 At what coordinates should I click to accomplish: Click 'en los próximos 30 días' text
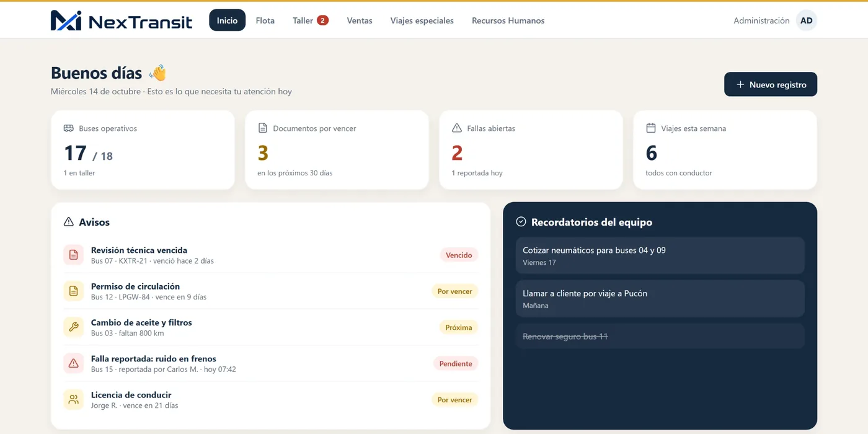pyautogui.click(x=295, y=173)
